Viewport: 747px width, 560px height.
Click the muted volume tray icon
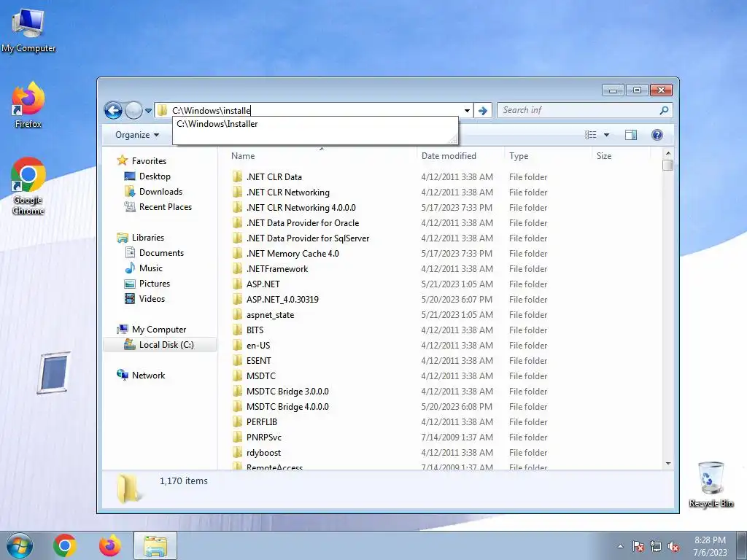click(x=673, y=546)
